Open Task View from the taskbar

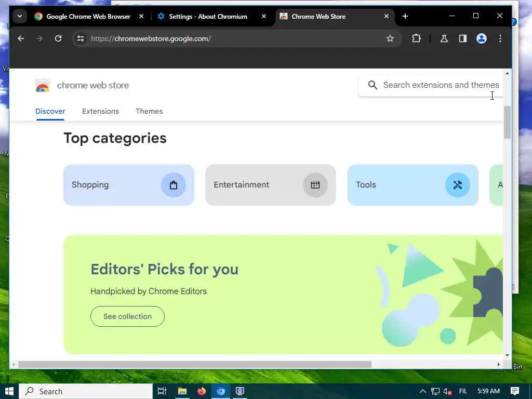(162, 392)
